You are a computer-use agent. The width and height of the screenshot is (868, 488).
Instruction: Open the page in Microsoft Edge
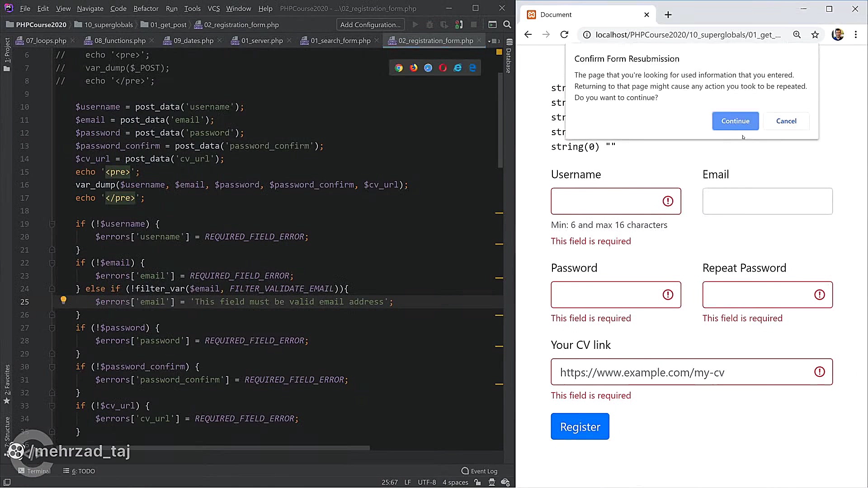coord(472,67)
